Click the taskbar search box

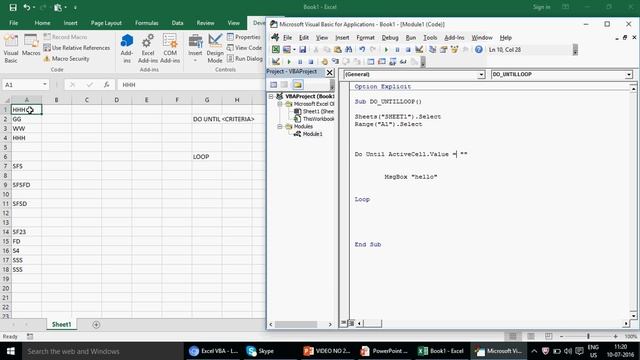(102, 351)
